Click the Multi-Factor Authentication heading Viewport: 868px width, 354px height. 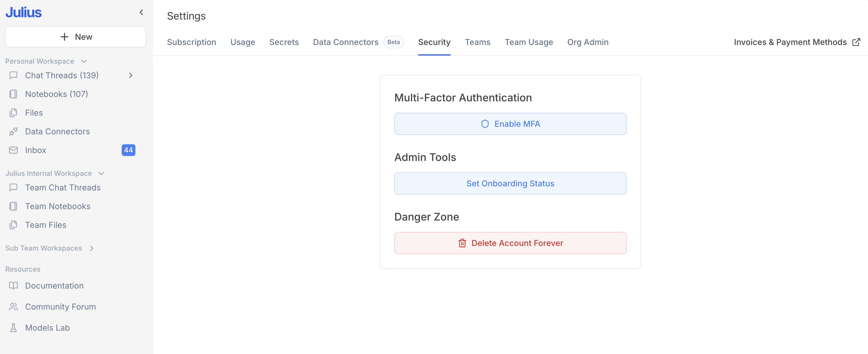(463, 98)
